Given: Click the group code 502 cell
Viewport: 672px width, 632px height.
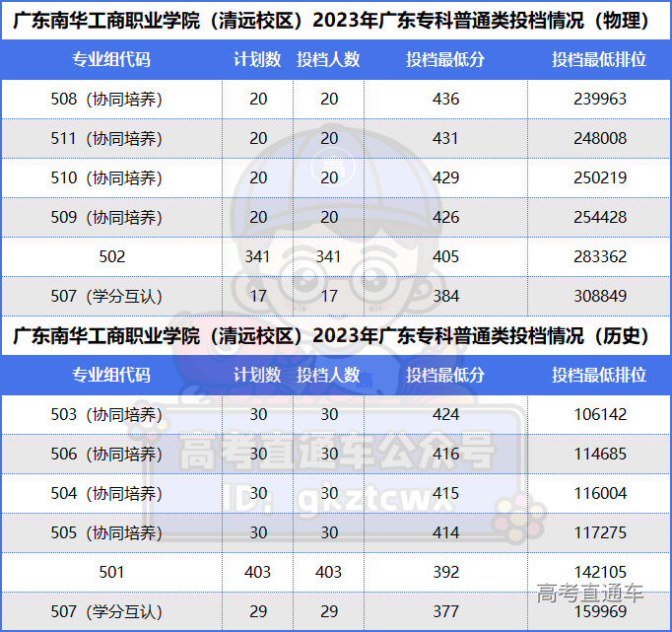Looking at the screenshot, I should (x=111, y=256).
